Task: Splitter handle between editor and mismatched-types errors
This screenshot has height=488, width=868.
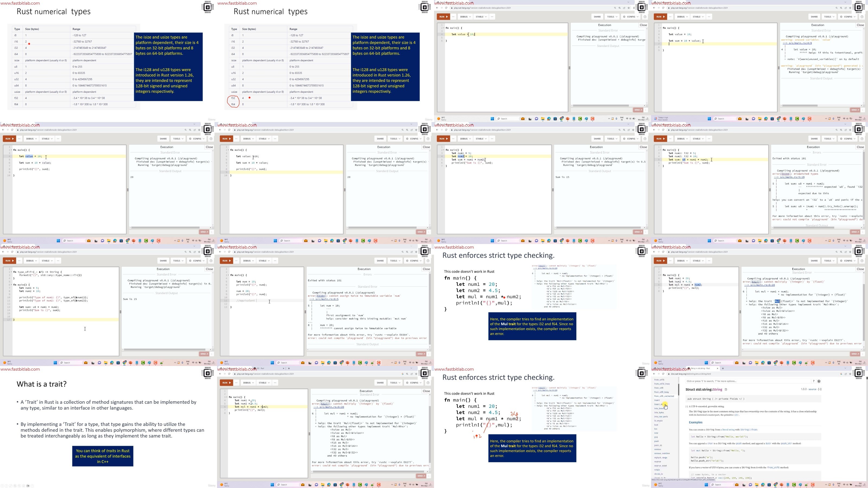Action: (x=770, y=190)
